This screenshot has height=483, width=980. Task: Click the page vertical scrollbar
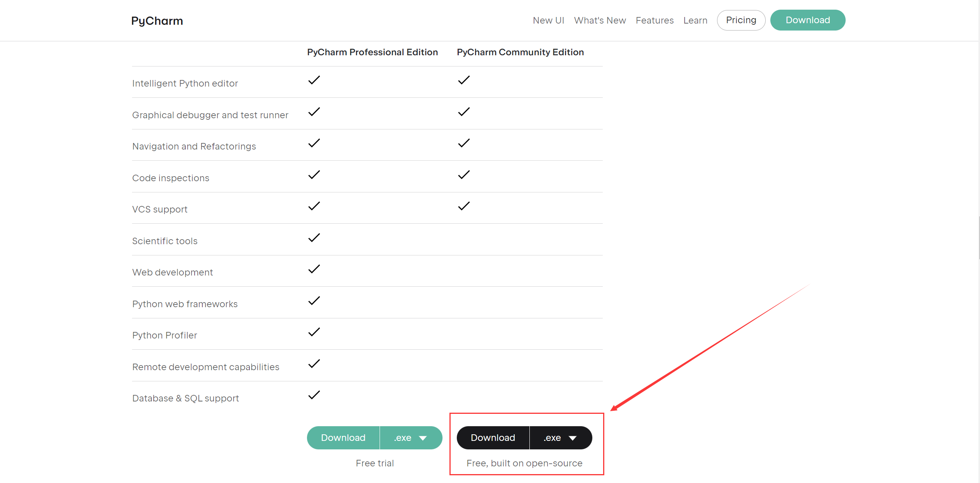(x=978, y=238)
